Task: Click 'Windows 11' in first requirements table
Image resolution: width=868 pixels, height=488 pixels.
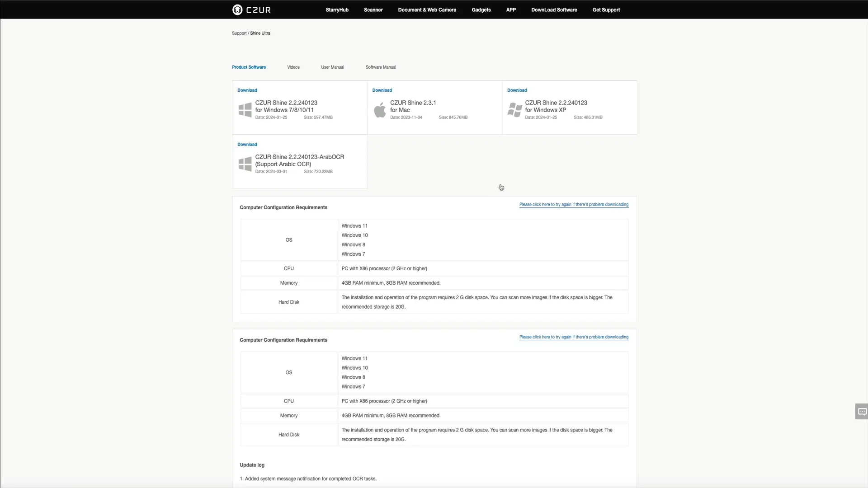Action: (354, 226)
